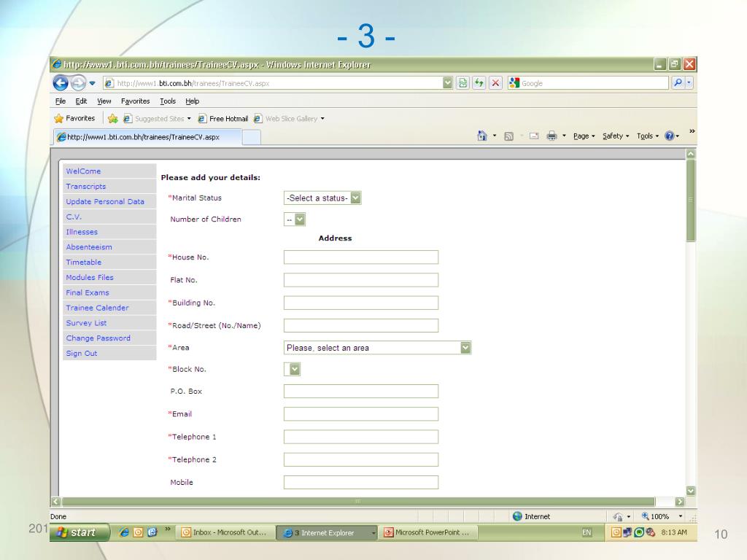This screenshot has height=560, width=747.
Task: Open the Tools command bar menu
Action: click(x=648, y=136)
